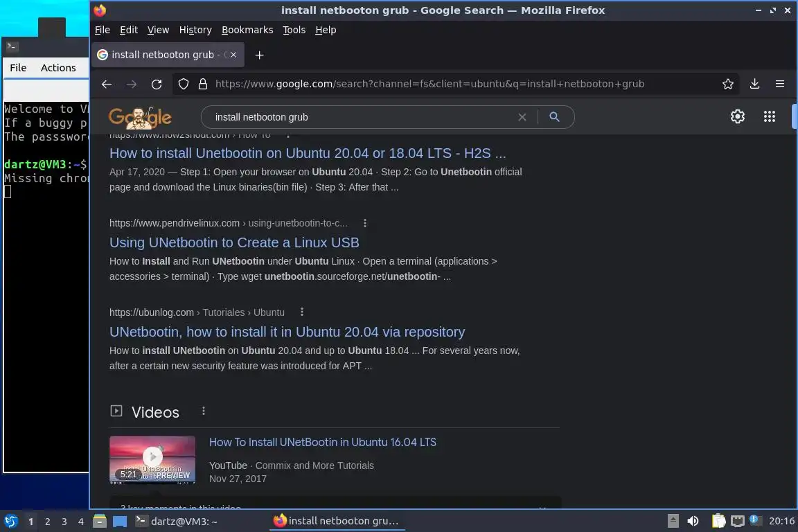Open Using UNetbootin to Create Linux USB
This screenshot has width=798, height=532.
pos(234,243)
